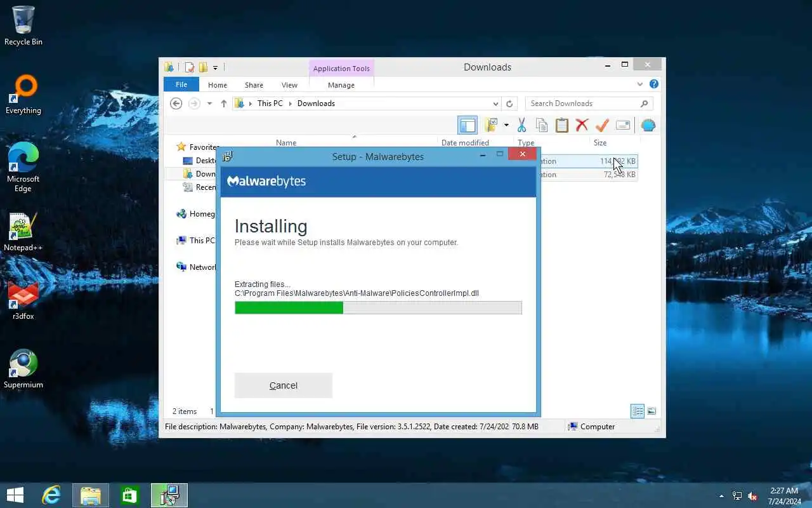The image size is (812, 508).
Task: Click the Paste clipboard icon
Action: tap(562, 125)
